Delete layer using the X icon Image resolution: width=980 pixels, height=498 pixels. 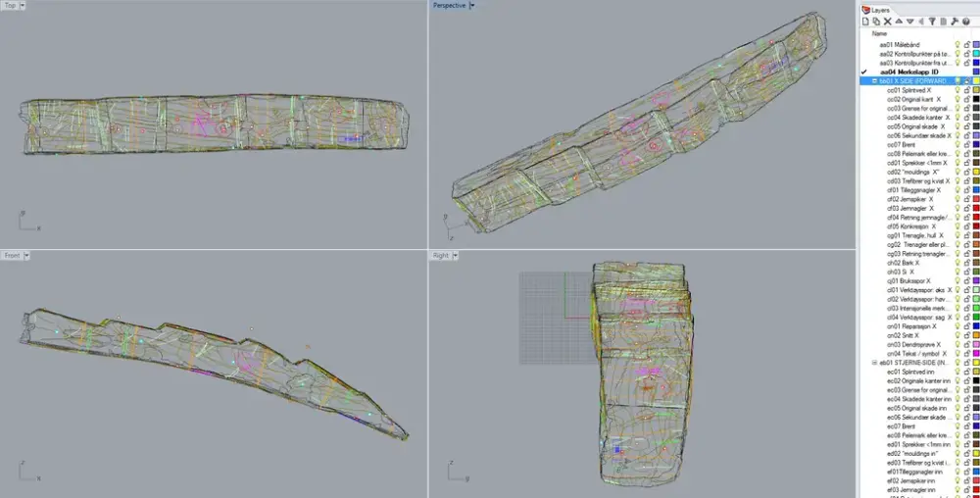[888, 21]
